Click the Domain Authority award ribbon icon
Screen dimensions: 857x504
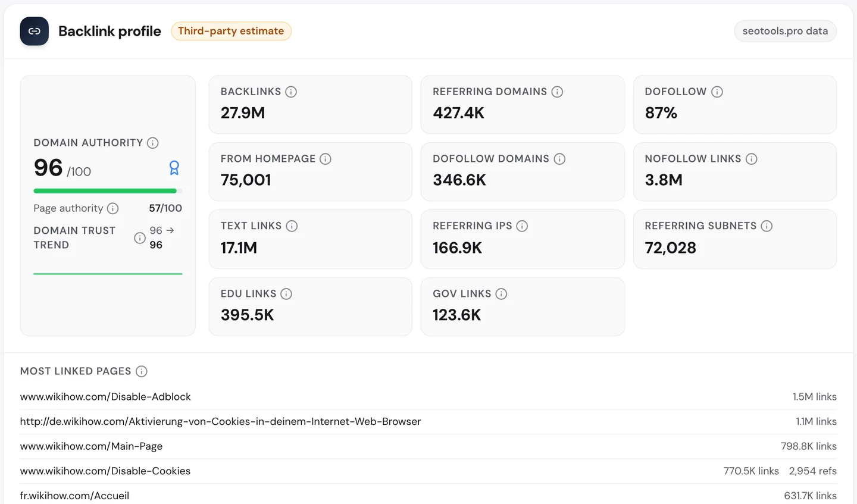174,168
